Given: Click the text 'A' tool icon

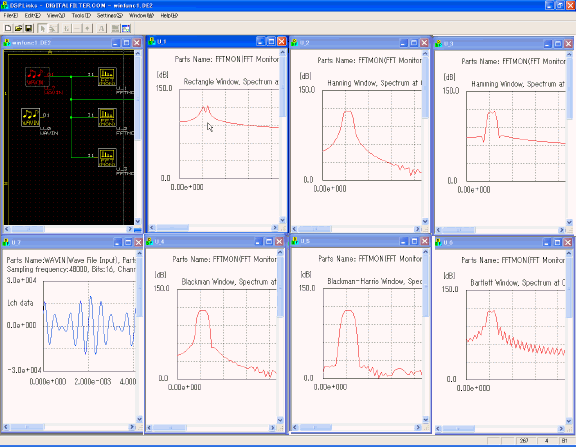Looking at the screenshot, I should [x=101, y=28].
